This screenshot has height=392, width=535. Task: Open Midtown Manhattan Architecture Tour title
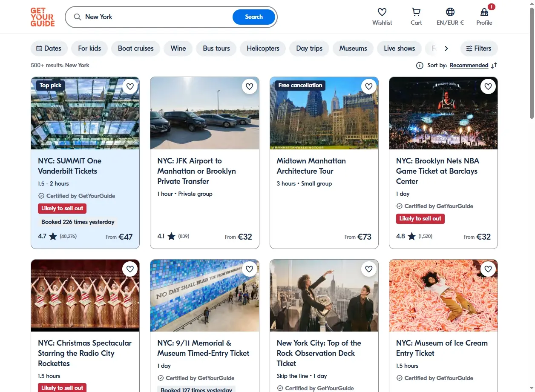point(311,166)
